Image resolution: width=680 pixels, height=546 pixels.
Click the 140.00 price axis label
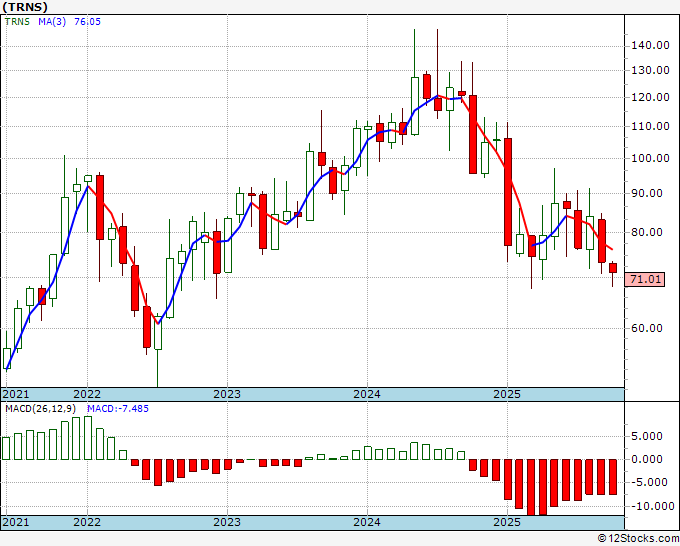pyautogui.click(x=650, y=46)
